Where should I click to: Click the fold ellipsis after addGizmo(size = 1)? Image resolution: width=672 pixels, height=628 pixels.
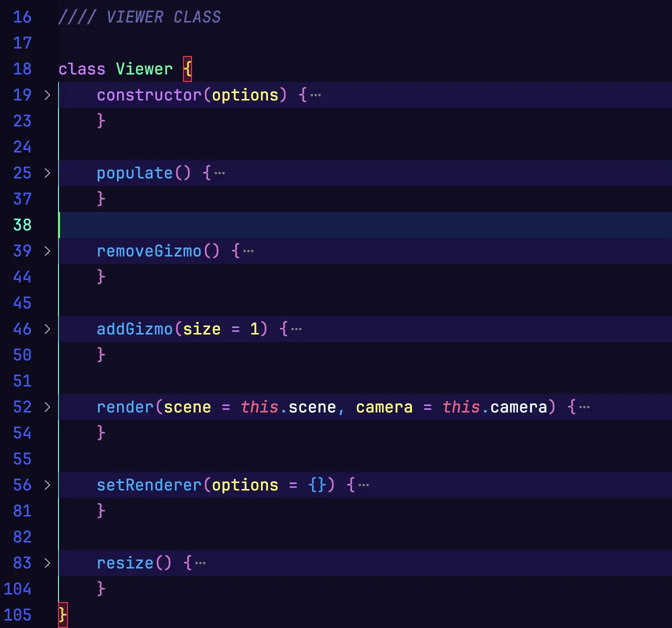point(296,329)
